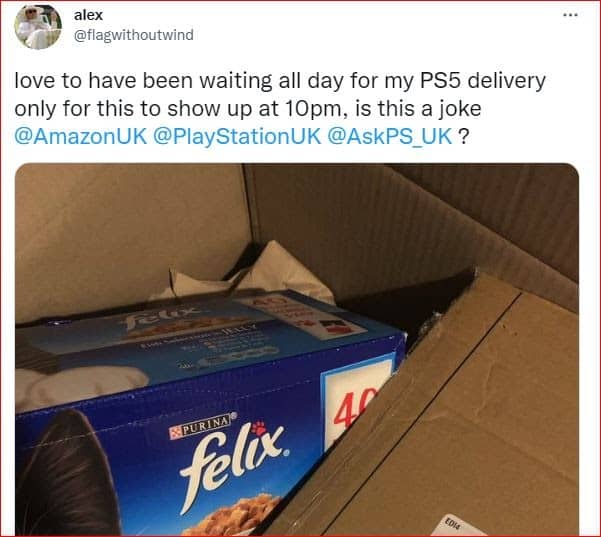Click the Purina checkerboard logo on box

point(174,432)
